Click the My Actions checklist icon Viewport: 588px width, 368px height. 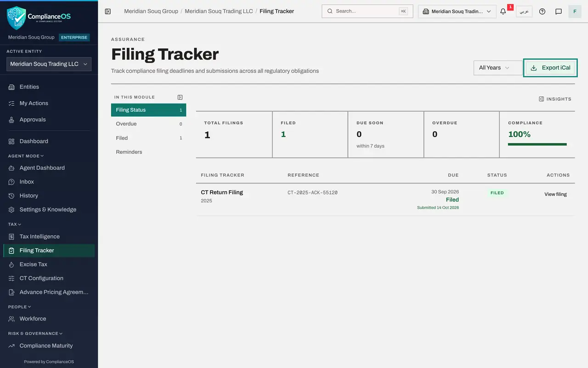coord(11,103)
